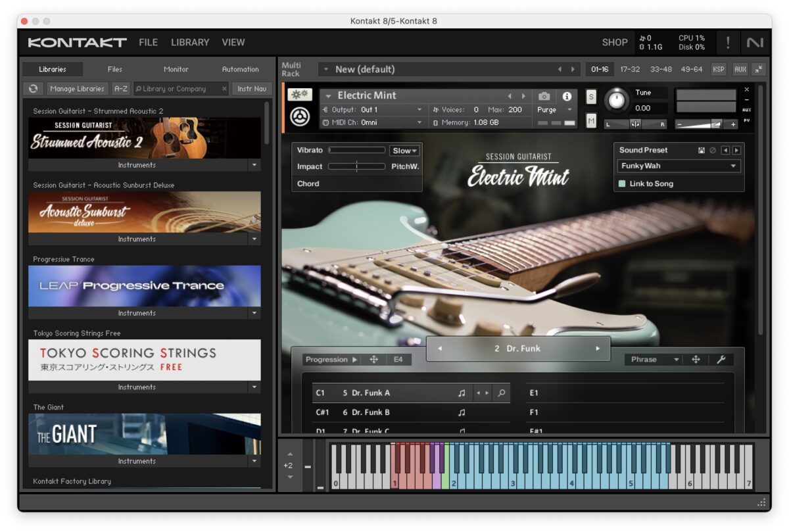The width and height of the screenshot is (789, 532).
Task: Switch to the Files tab
Action: click(x=115, y=69)
